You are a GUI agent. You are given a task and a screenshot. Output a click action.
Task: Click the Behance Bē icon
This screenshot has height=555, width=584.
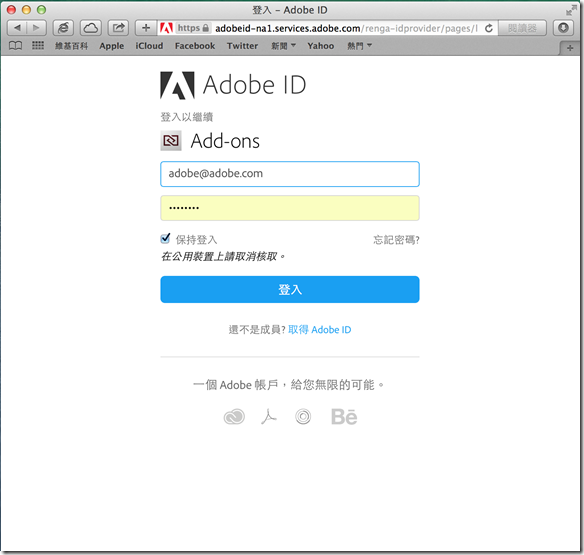pos(344,417)
